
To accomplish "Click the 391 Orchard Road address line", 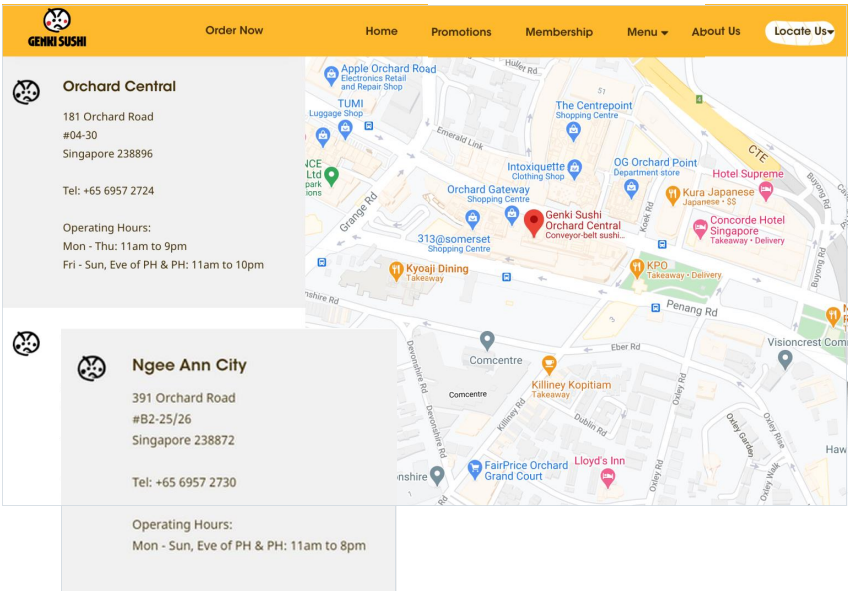I will pos(184,398).
